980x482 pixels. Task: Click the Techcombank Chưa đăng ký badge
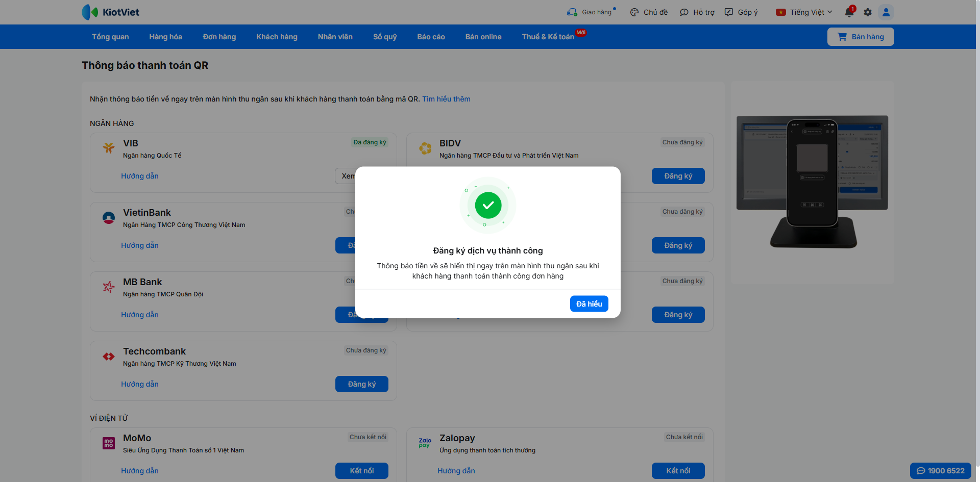tap(366, 350)
